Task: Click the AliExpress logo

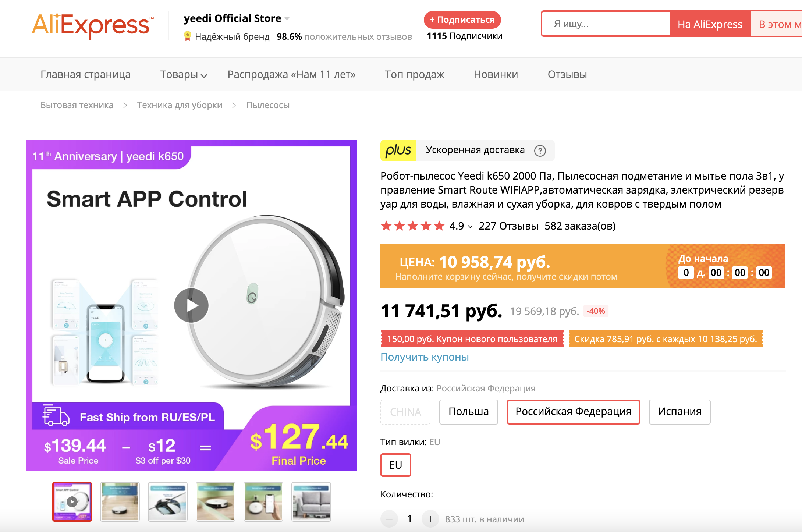Action: pyautogui.click(x=92, y=25)
